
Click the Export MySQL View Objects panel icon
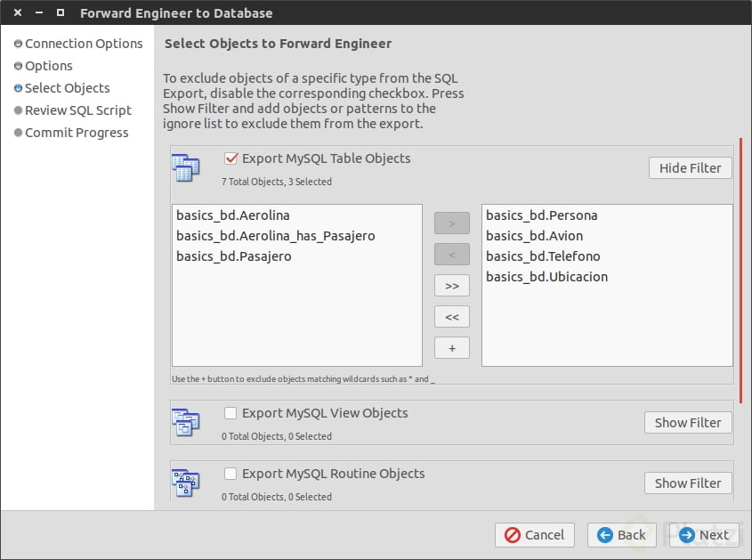click(x=186, y=421)
